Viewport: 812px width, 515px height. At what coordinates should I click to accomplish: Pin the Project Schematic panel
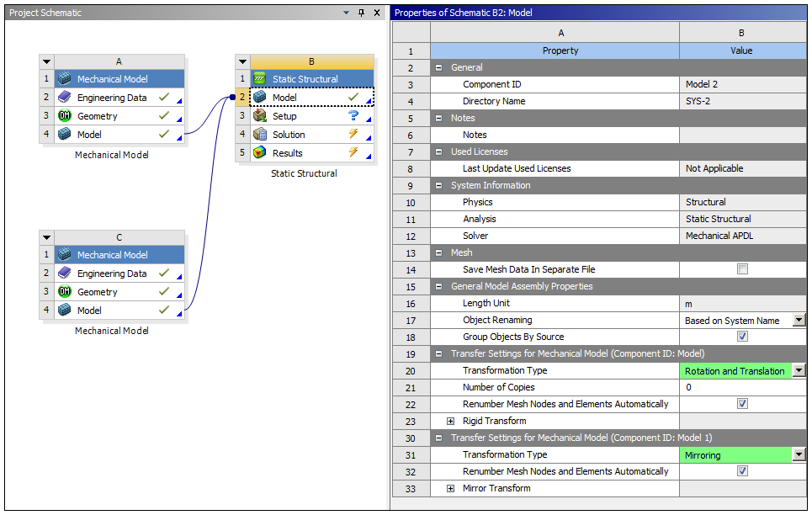point(362,13)
